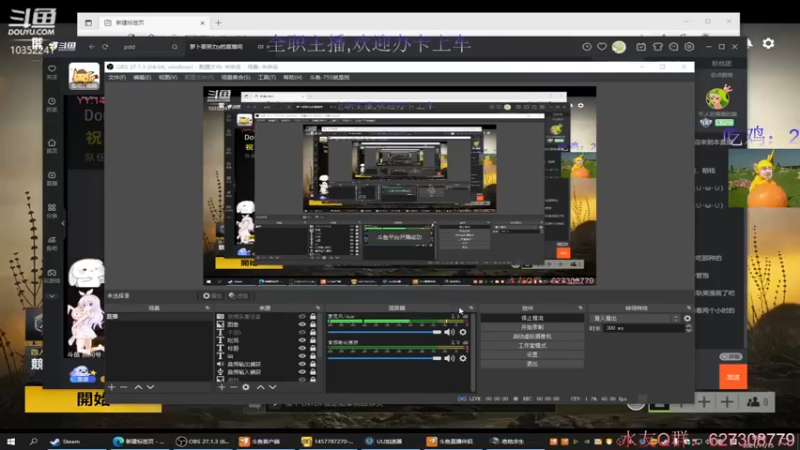Image resolution: width=800 pixels, height=450 pixels.
Task: Click the orange send button in Douyu chat
Action: click(x=733, y=377)
